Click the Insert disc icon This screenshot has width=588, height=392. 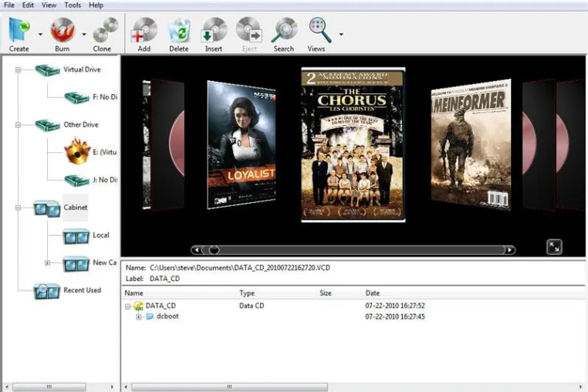pos(214,30)
